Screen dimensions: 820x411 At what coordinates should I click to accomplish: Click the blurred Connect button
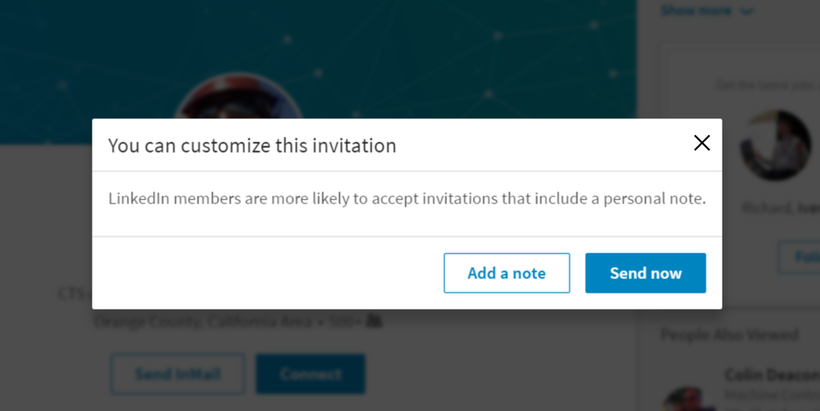tap(311, 374)
